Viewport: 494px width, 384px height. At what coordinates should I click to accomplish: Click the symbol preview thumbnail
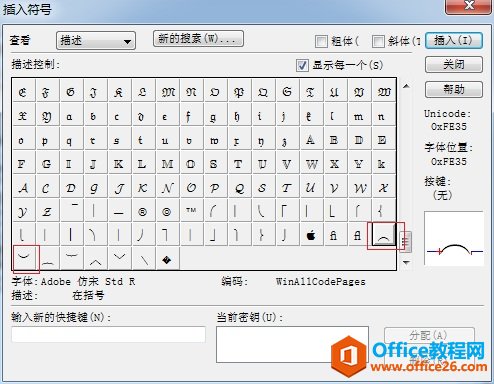454,238
